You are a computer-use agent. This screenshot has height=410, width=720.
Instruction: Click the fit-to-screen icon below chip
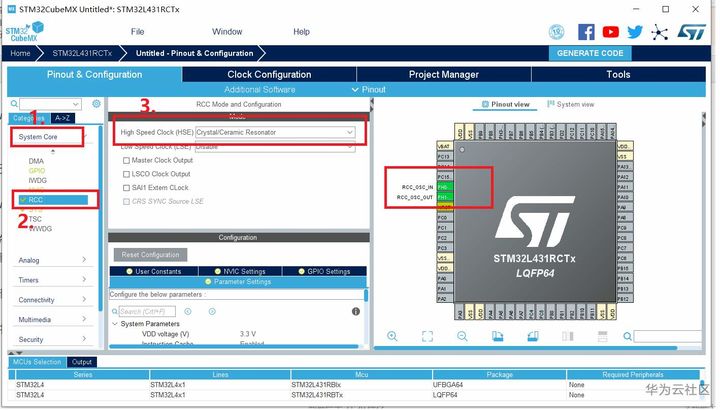click(428, 336)
